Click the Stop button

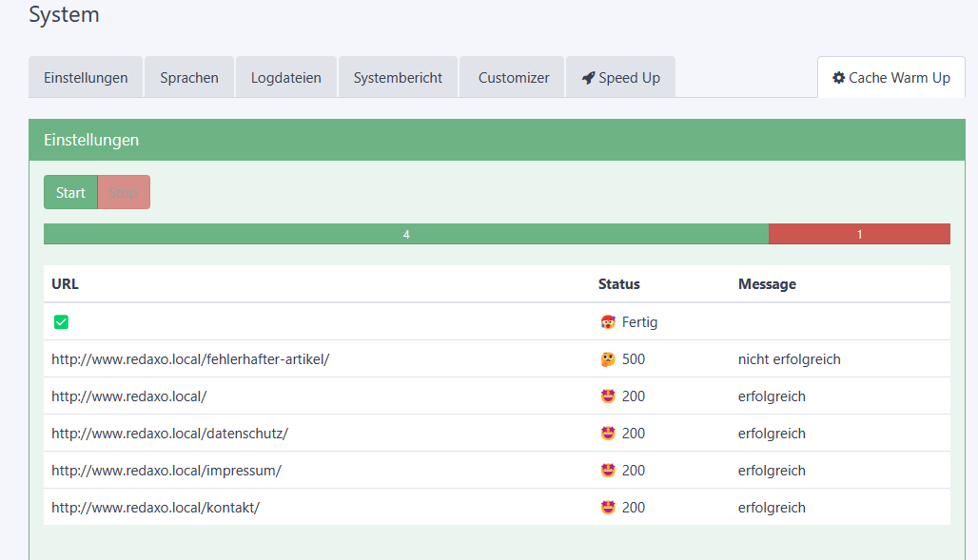click(124, 192)
